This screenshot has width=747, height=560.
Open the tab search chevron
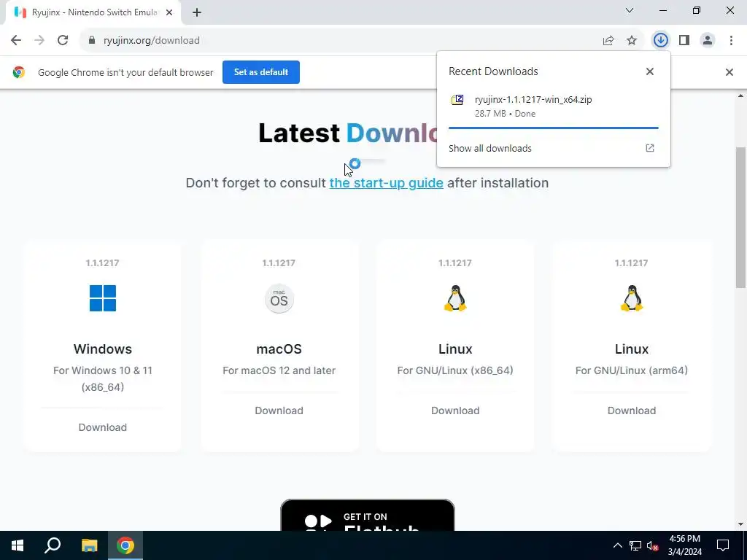pyautogui.click(x=630, y=10)
